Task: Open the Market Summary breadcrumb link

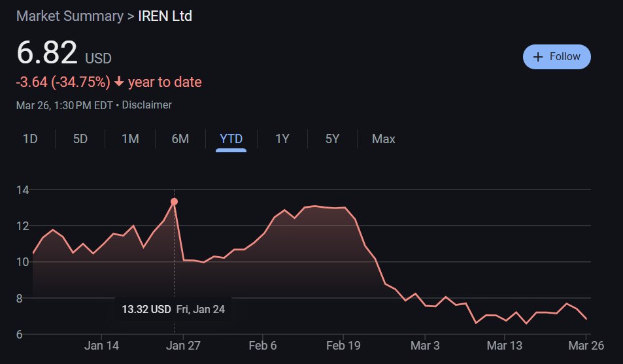Action: coord(70,16)
